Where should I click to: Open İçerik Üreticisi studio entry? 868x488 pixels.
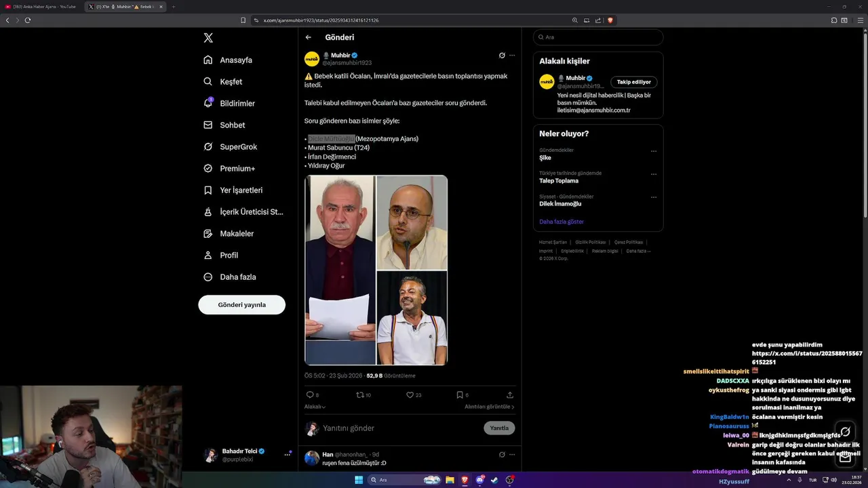[x=243, y=211]
